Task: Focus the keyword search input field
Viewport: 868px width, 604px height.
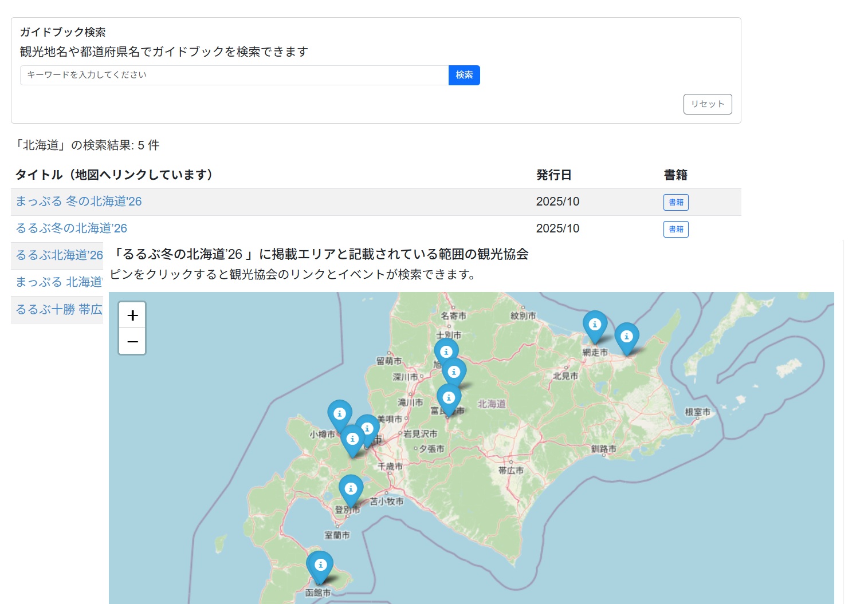Action: (234, 75)
